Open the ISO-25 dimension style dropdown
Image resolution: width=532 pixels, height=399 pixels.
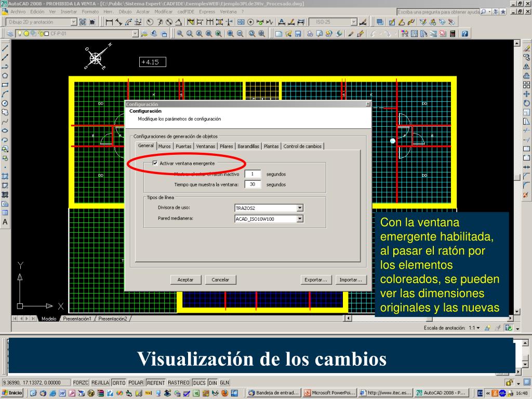click(354, 22)
